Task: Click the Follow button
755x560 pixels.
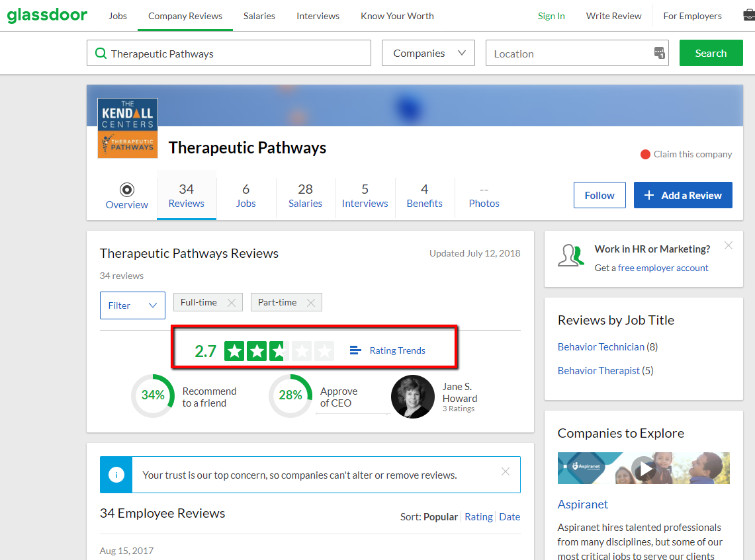Action: point(600,195)
